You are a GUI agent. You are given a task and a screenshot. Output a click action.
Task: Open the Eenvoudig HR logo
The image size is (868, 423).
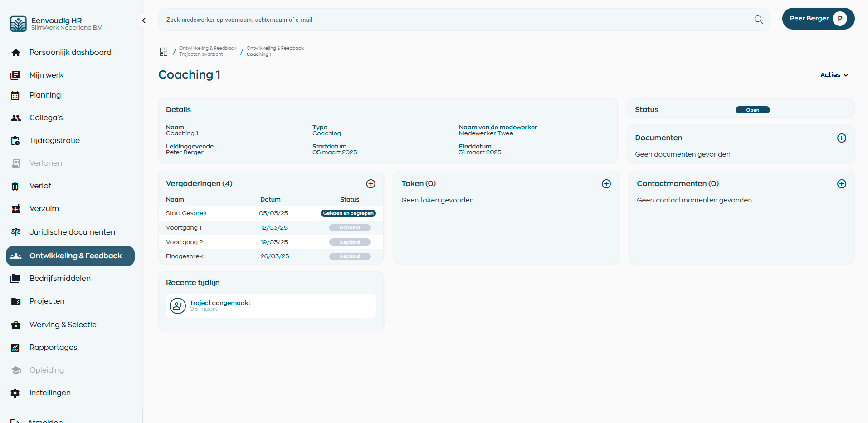point(19,24)
